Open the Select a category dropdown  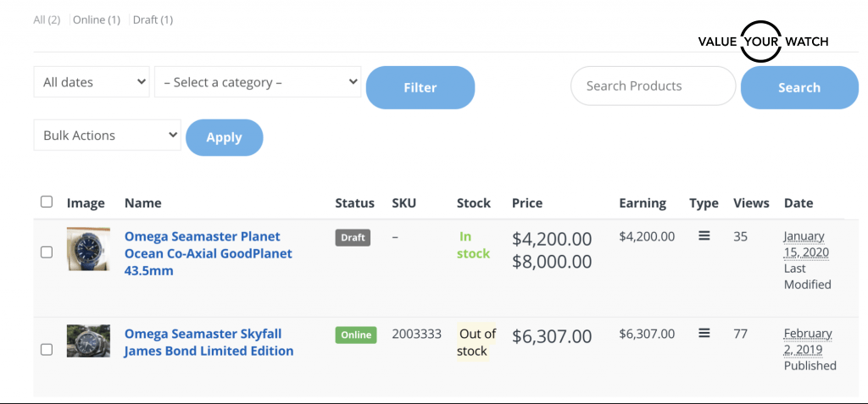click(258, 83)
